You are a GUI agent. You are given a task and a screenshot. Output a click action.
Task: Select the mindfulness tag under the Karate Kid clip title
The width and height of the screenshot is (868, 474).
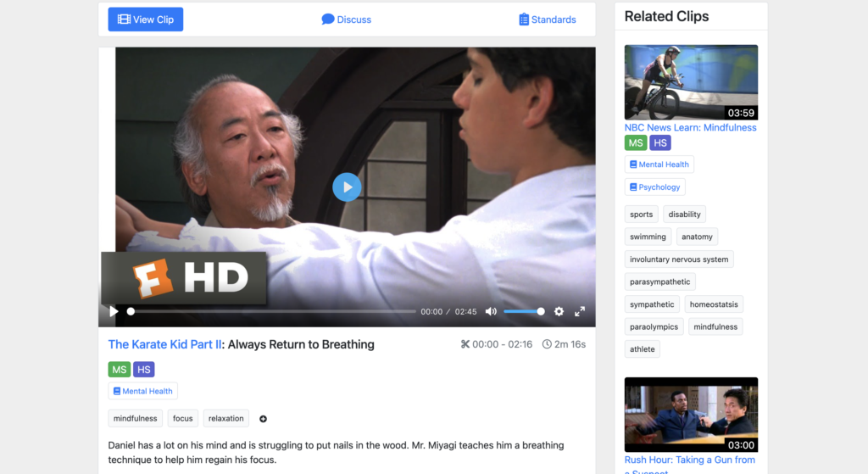coord(135,419)
